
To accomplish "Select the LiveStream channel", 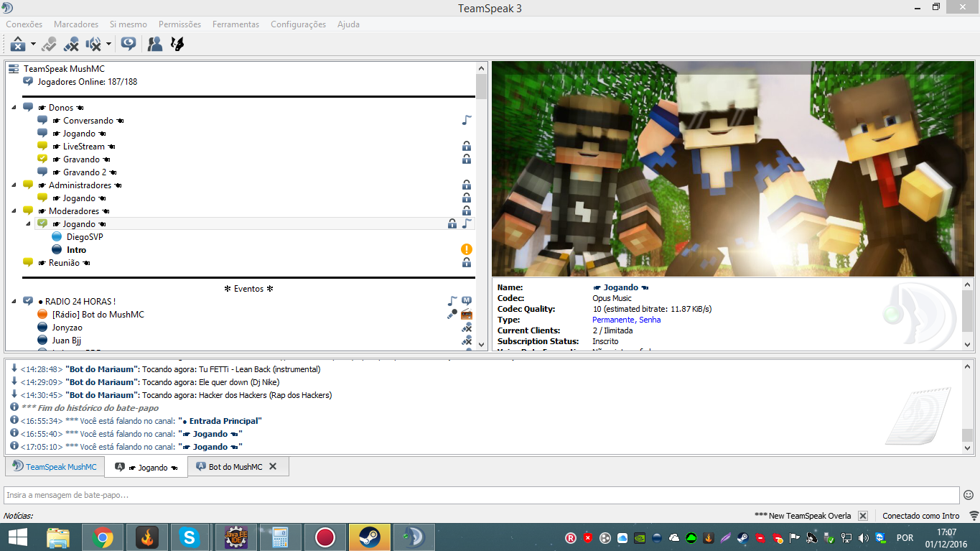I will pyautogui.click(x=255, y=147).
